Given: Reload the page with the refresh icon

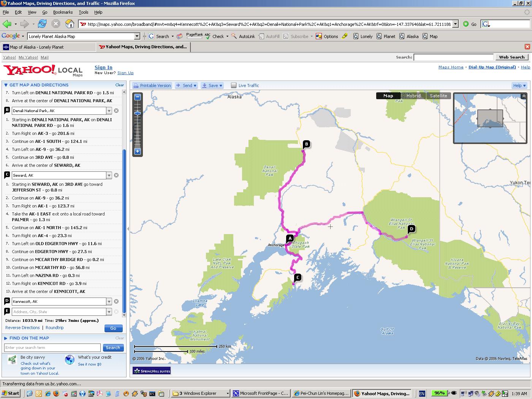Looking at the screenshot, I should 42,24.
